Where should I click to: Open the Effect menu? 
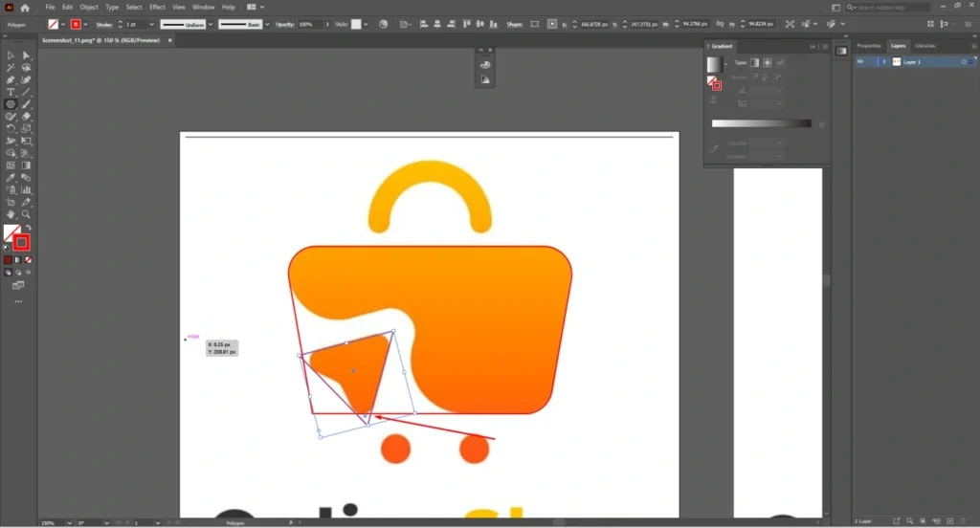click(157, 8)
